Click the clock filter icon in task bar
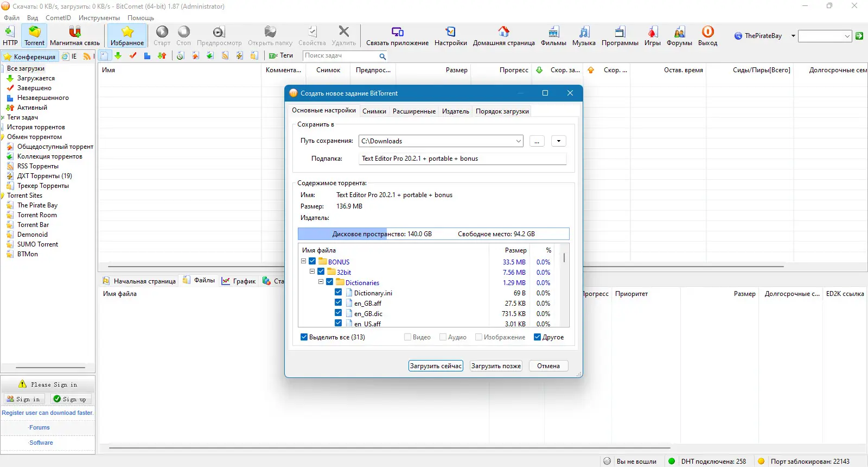868x467 pixels. 181,55
